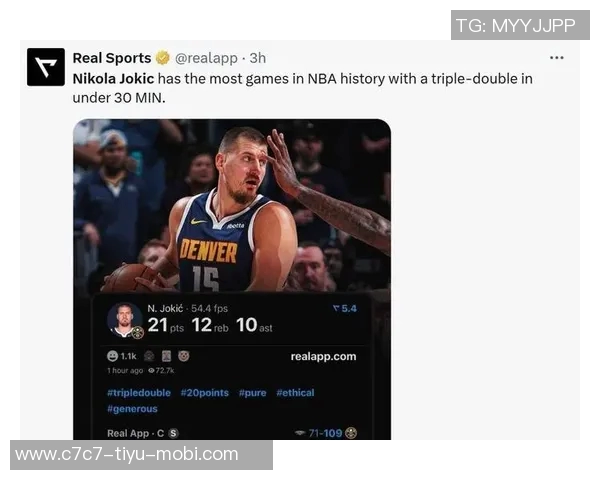This screenshot has width=600, height=480.
Task: Click the smiley reaction count 1.1k
Action: (x=122, y=356)
